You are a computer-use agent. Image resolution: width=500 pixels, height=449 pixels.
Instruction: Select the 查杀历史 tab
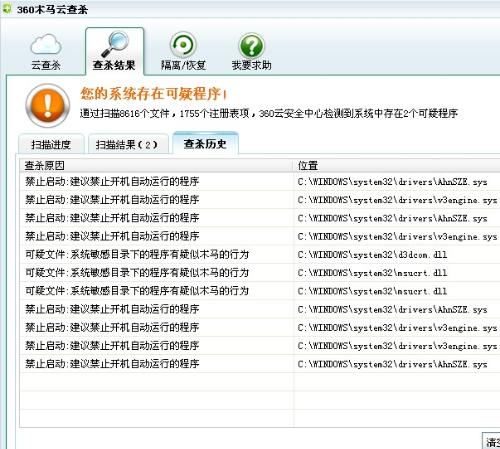[x=205, y=144]
